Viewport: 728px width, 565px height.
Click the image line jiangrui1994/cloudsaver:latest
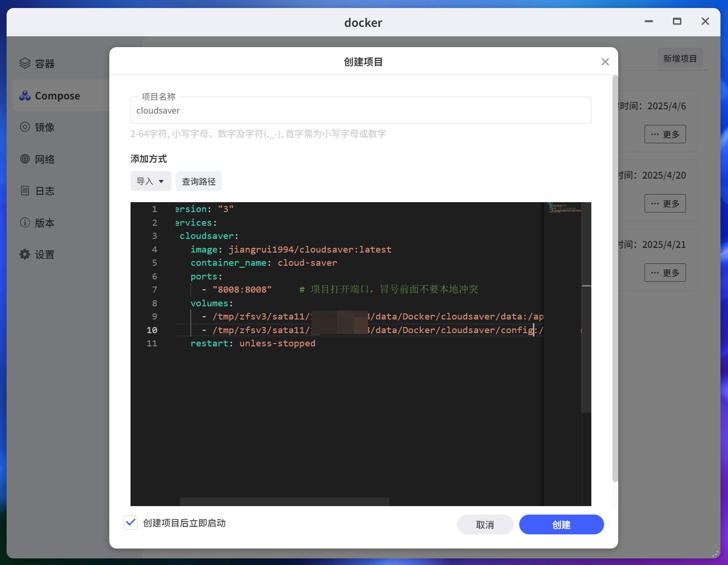click(x=291, y=249)
